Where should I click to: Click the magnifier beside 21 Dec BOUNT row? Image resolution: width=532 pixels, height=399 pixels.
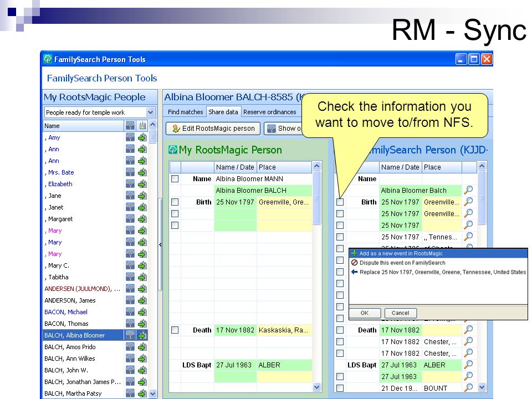(468, 388)
